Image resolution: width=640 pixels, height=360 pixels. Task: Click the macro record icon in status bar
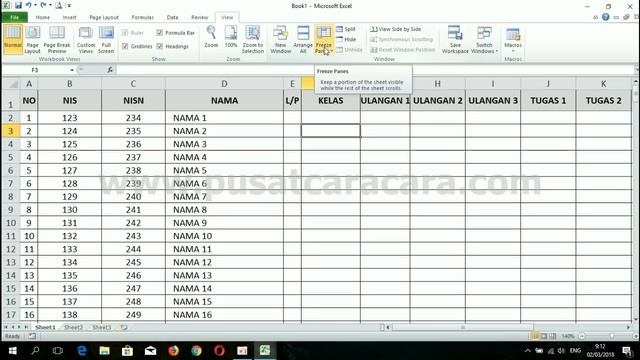tap(32, 336)
